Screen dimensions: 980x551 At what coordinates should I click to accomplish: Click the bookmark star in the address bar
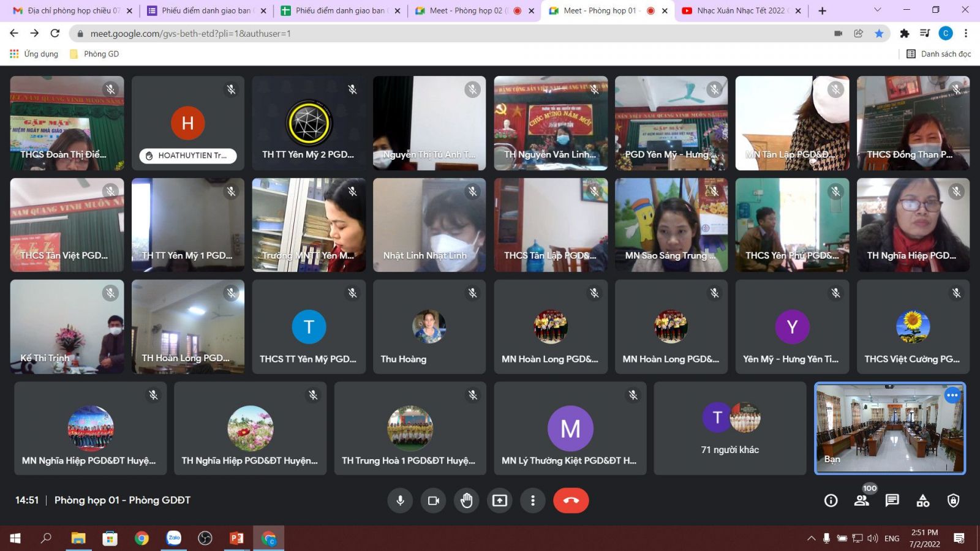point(879,34)
